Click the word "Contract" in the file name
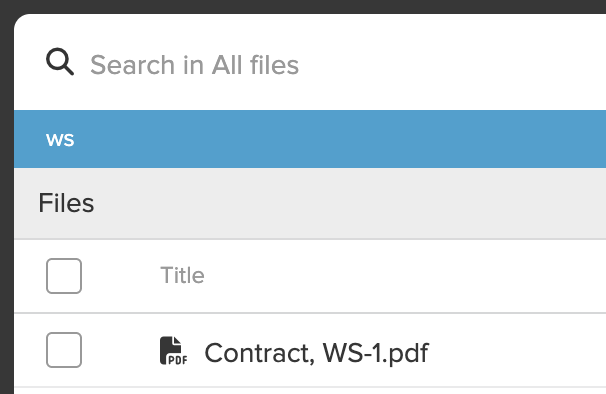Screen dimensions: 606x394 [x=257, y=353]
